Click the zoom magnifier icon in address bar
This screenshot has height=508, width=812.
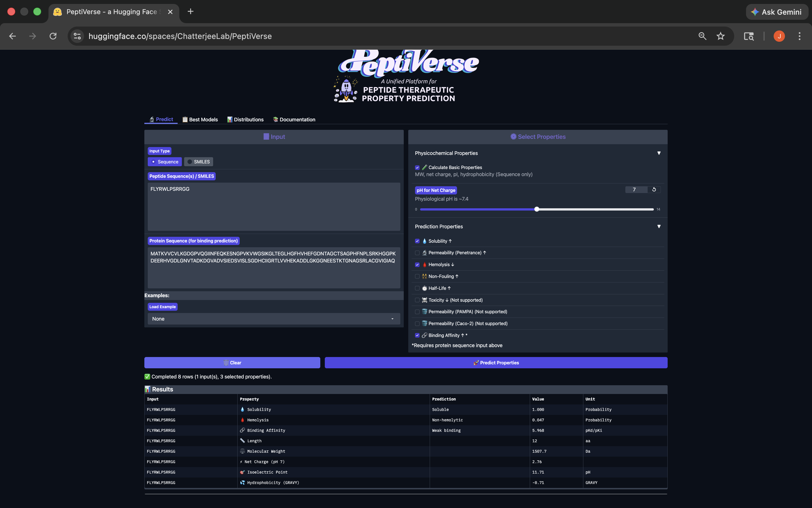click(702, 36)
